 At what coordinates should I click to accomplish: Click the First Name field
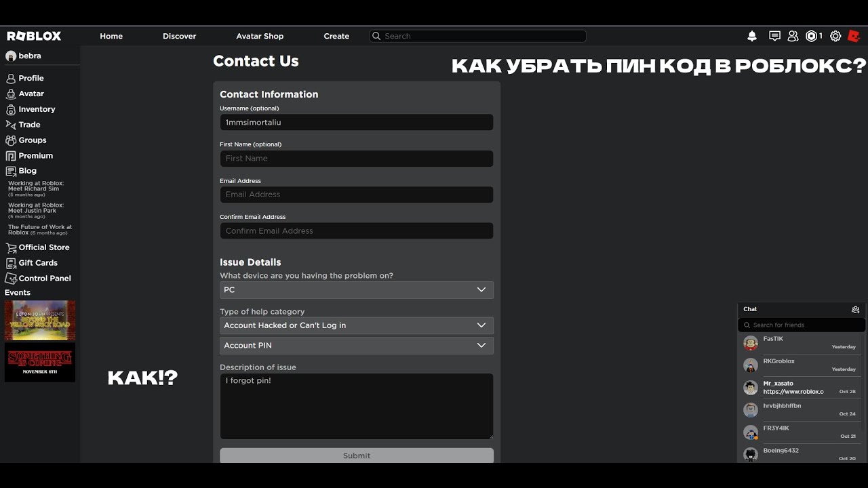(357, 159)
